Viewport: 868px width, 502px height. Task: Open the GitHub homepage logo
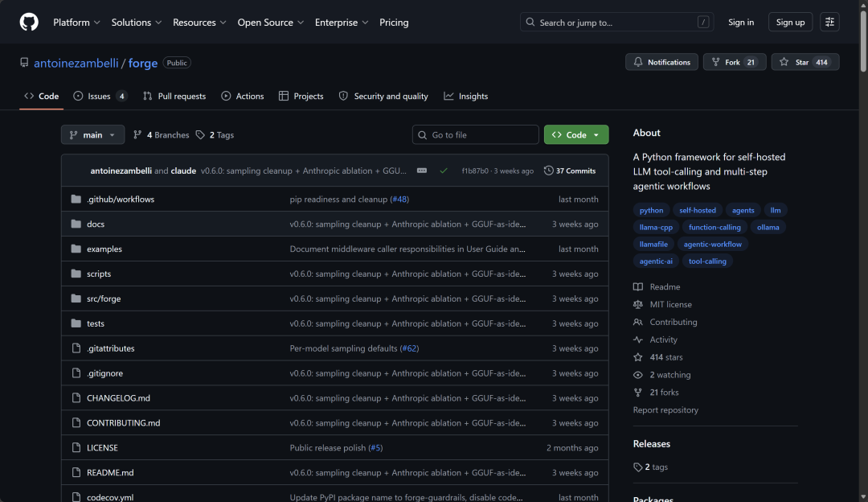pos(29,23)
